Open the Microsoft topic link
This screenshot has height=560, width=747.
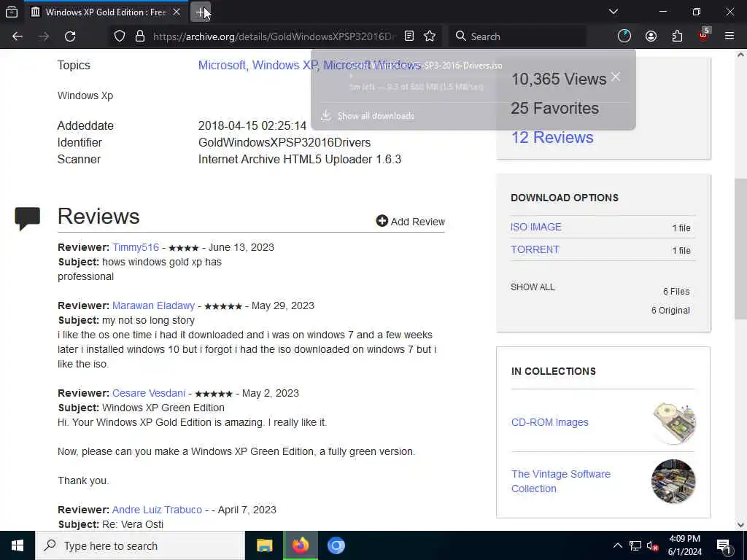(222, 65)
